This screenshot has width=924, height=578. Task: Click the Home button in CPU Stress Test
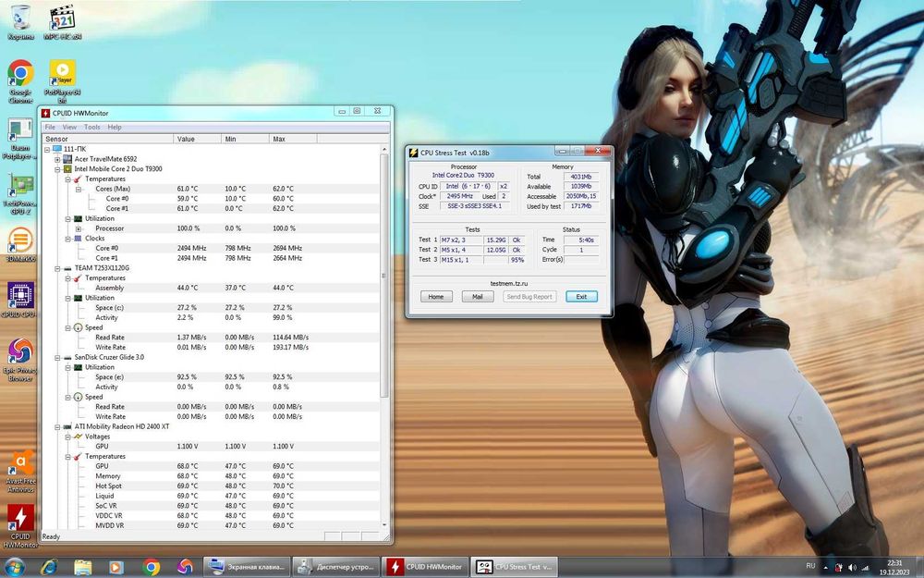(436, 297)
